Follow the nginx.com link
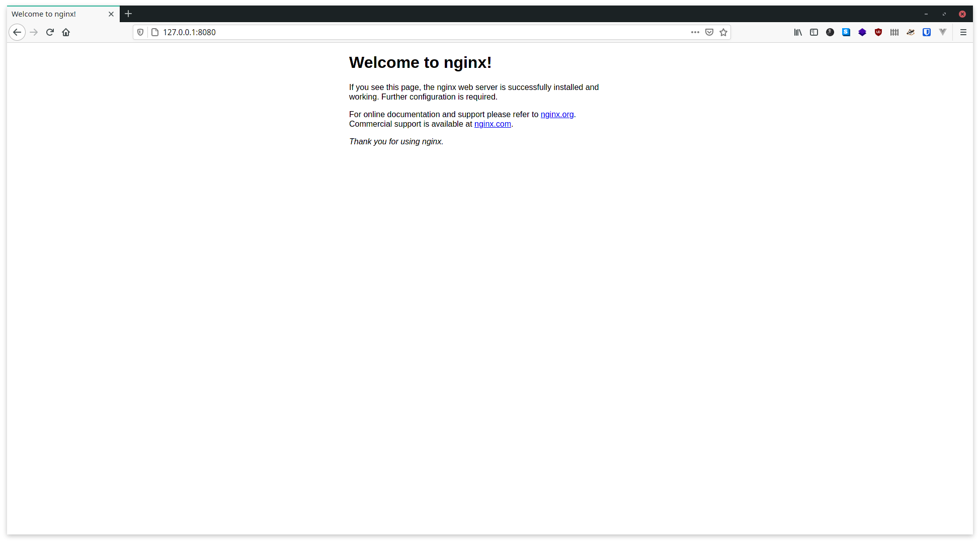Viewport: 980px width, 543px height. [493, 124]
